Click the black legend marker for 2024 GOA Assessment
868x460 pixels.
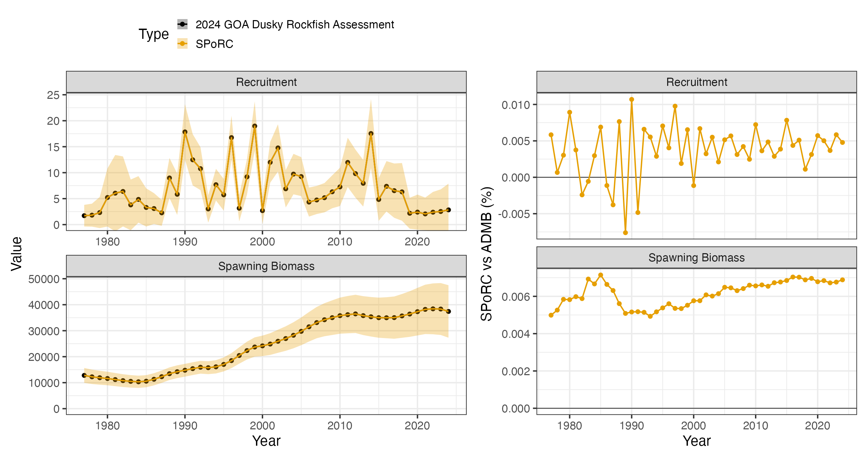point(182,24)
